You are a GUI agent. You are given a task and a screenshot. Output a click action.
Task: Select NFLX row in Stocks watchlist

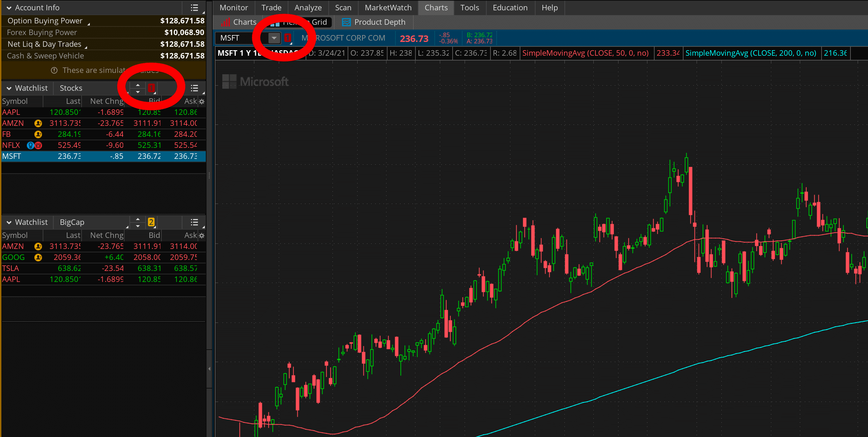(103, 145)
